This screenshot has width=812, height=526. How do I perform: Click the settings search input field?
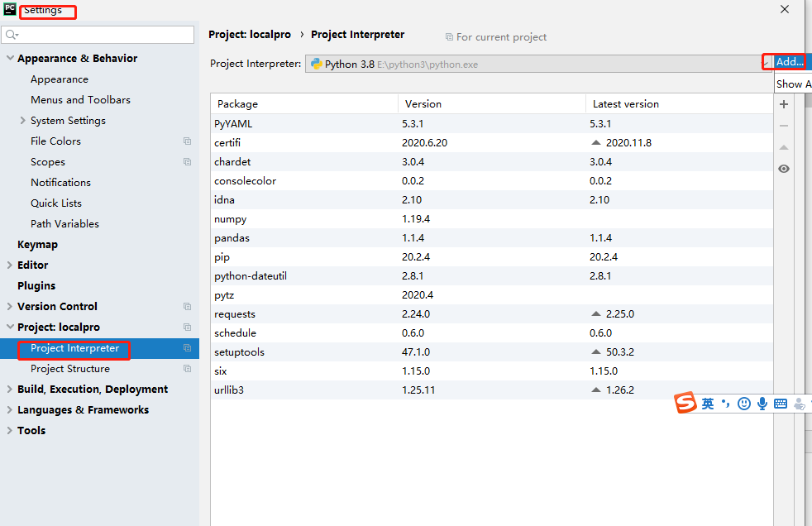pyautogui.click(x=98, y=35)
